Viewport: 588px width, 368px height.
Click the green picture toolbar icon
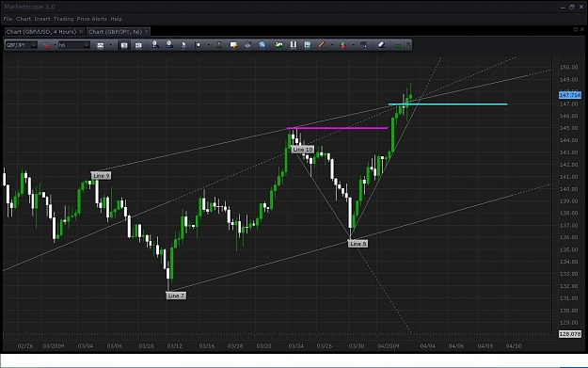[x=278, y=45]
